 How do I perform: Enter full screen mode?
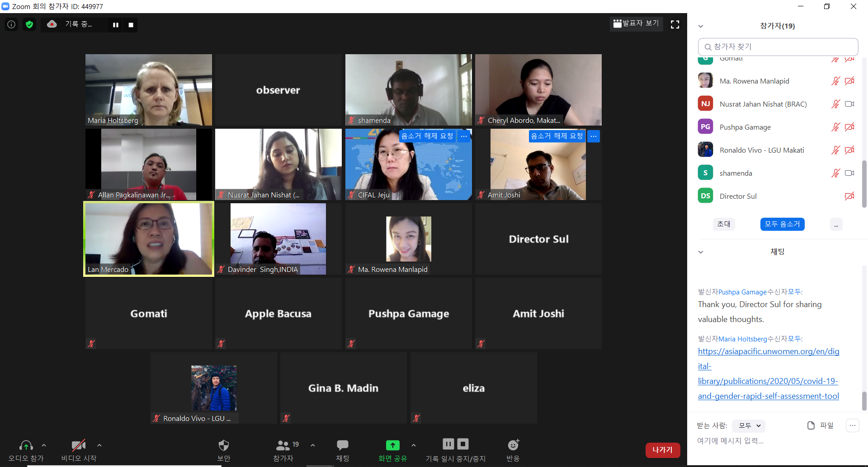click(x=675, y=24)
